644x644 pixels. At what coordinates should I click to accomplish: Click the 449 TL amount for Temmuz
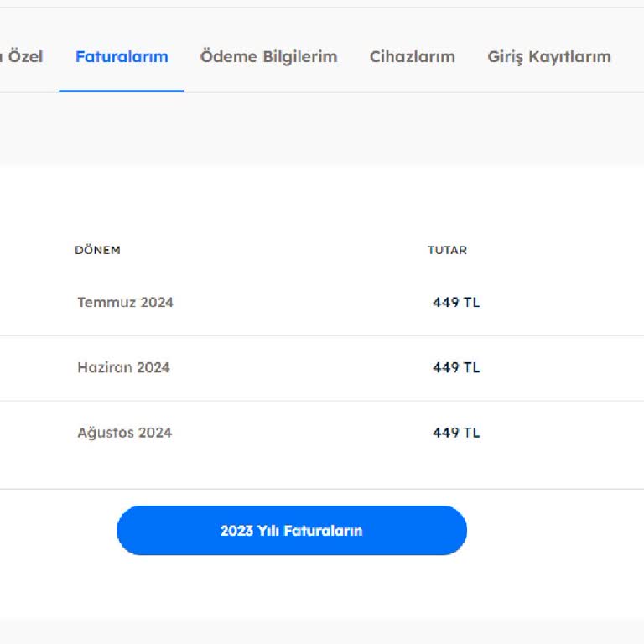pos(456,303)
